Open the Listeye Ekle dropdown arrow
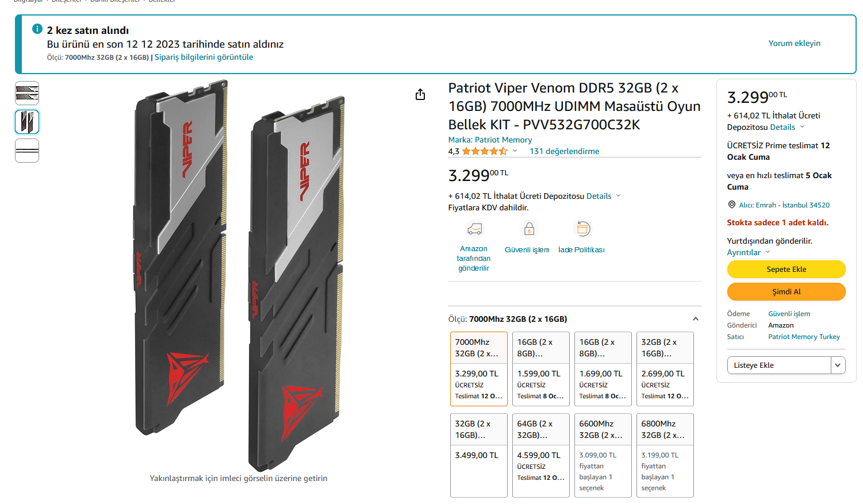 [838, 365]
